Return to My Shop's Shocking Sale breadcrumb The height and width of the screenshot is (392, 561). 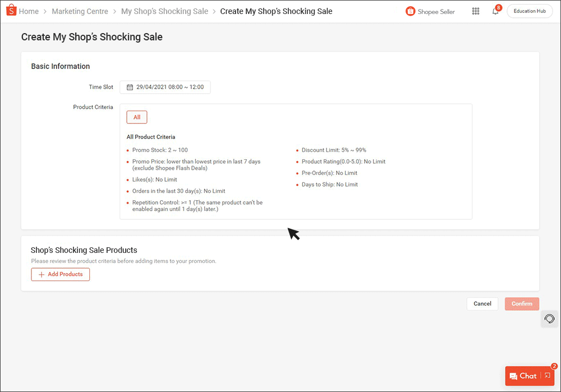(164, 11)
